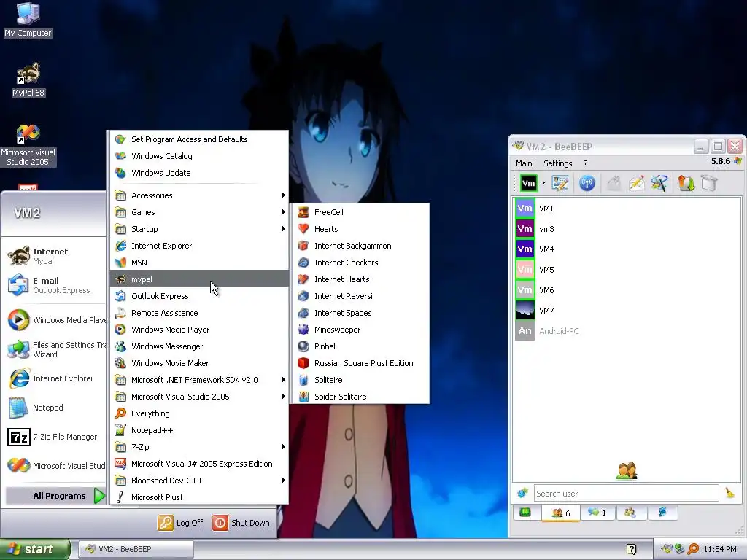Switch to the green home tab in BeeBEEP
747x560 pixels.
[x=525, y=513]
